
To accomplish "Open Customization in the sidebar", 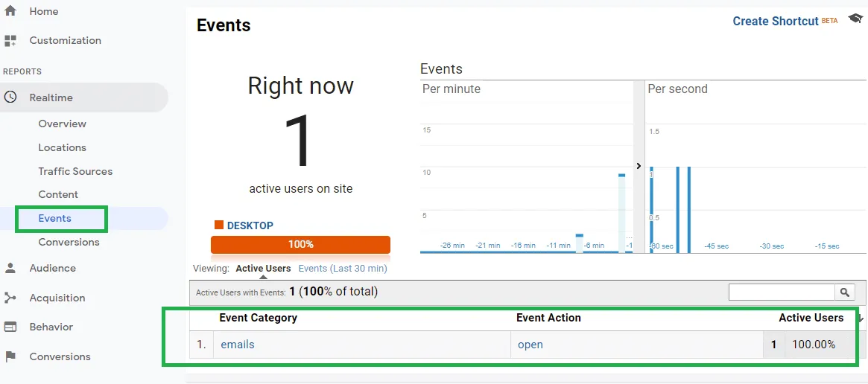I will [66, 40].
